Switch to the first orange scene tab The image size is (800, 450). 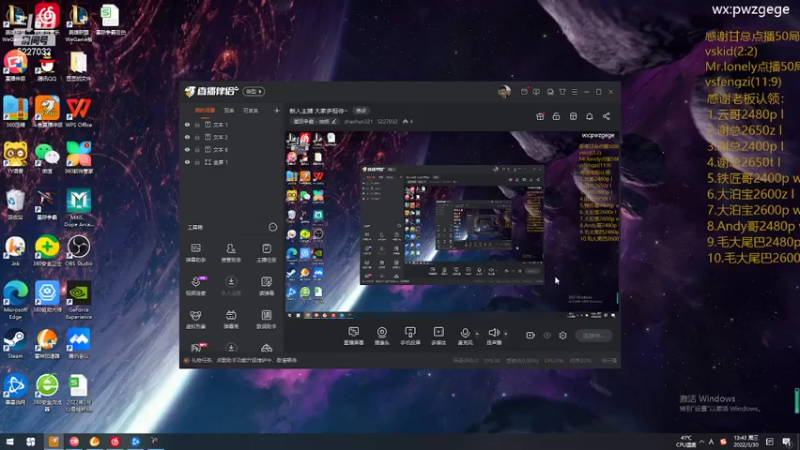[x=205, y=111]
